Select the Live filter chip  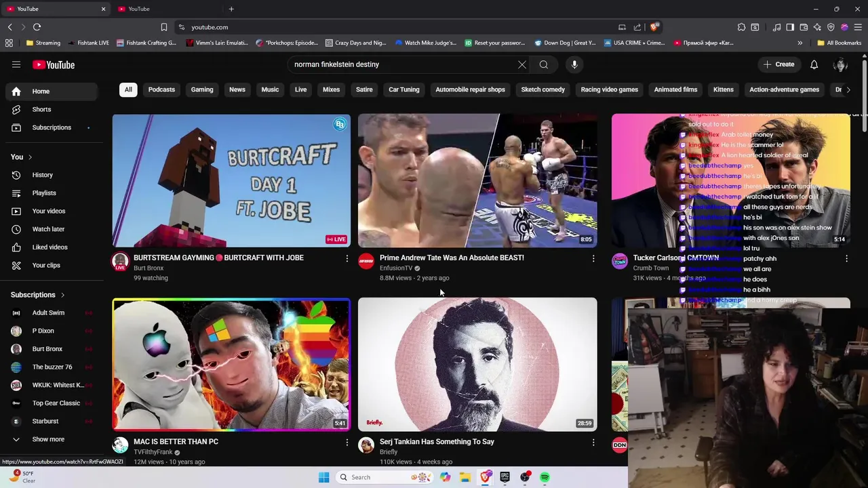tap(300, 89)
